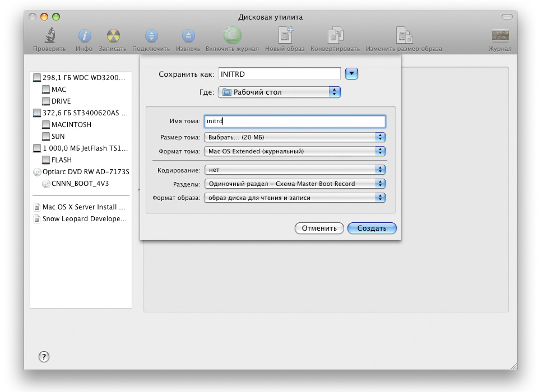Open the Инфо toolbar icon
The image size is (538, 392).
pos(84,36)
